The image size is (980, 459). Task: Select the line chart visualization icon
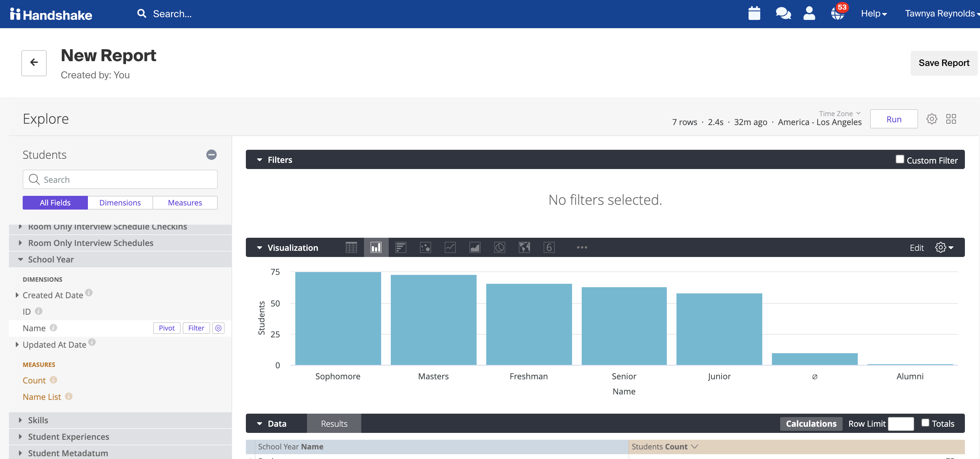tap(450, 248)
